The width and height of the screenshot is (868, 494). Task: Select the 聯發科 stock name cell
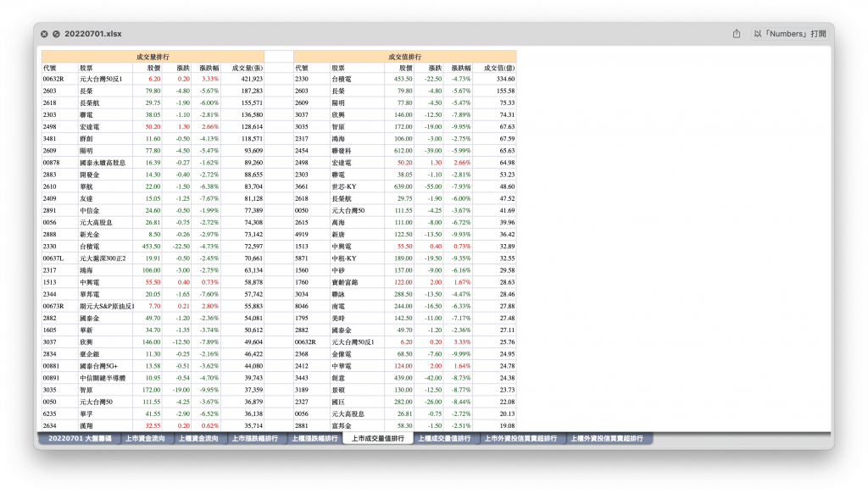pos(357,151)
